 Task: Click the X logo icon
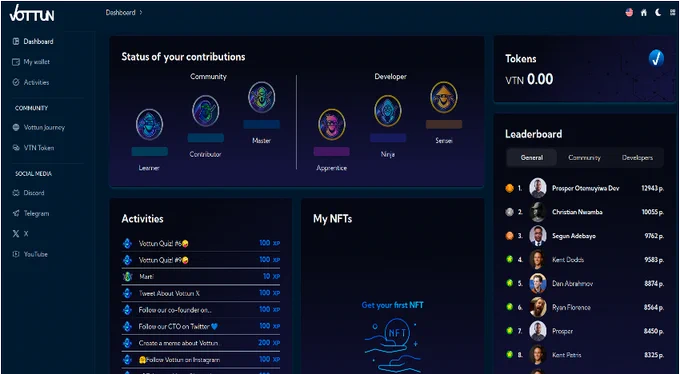(x=16, y=234)
